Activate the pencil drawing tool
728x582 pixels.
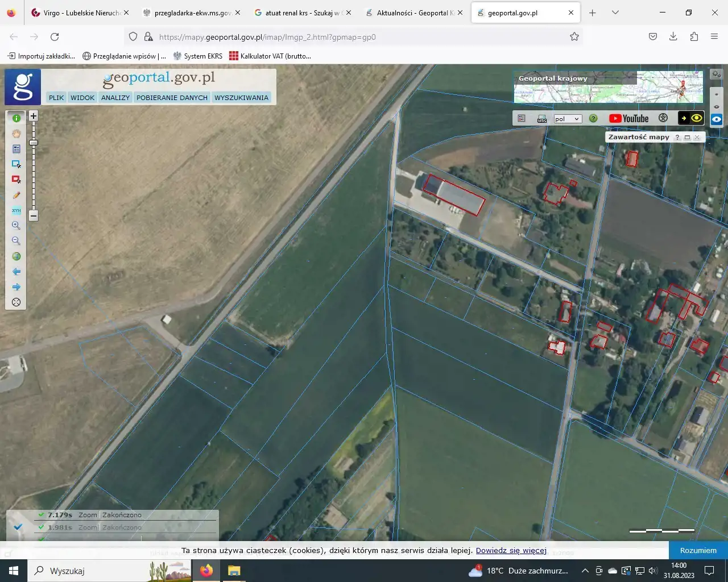pos(16,195)
